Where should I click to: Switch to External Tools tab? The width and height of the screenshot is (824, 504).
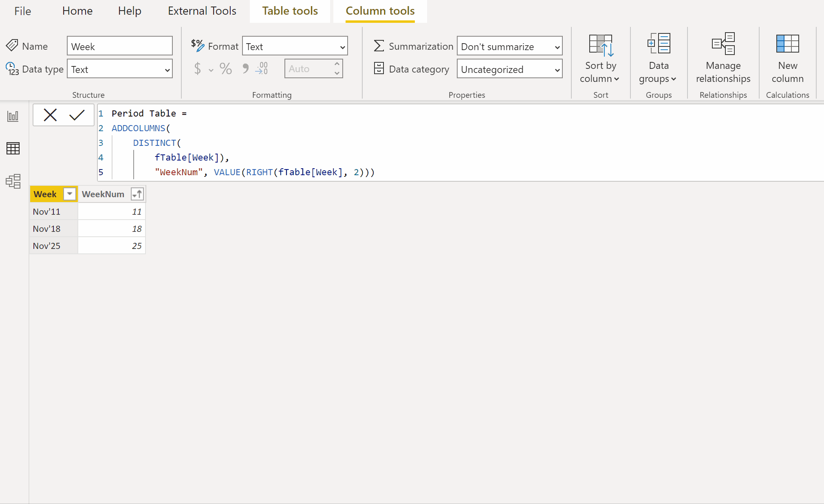(202, 11)
